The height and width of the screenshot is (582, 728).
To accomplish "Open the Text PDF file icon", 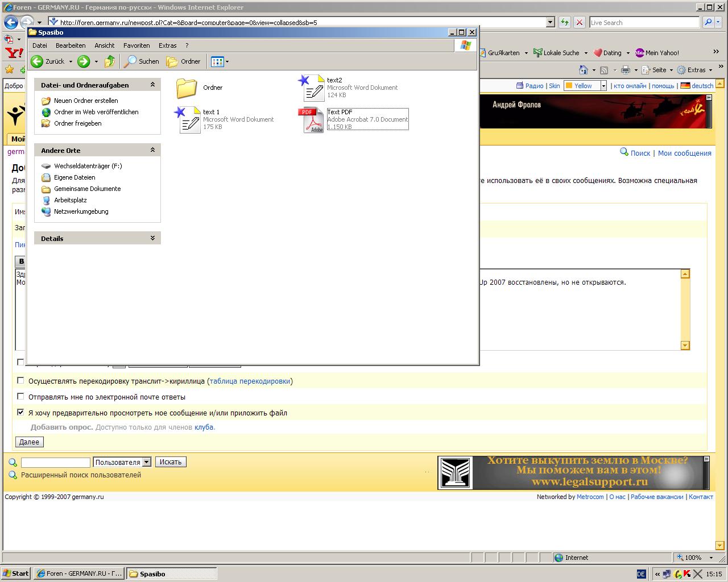I will pos(311,119).
